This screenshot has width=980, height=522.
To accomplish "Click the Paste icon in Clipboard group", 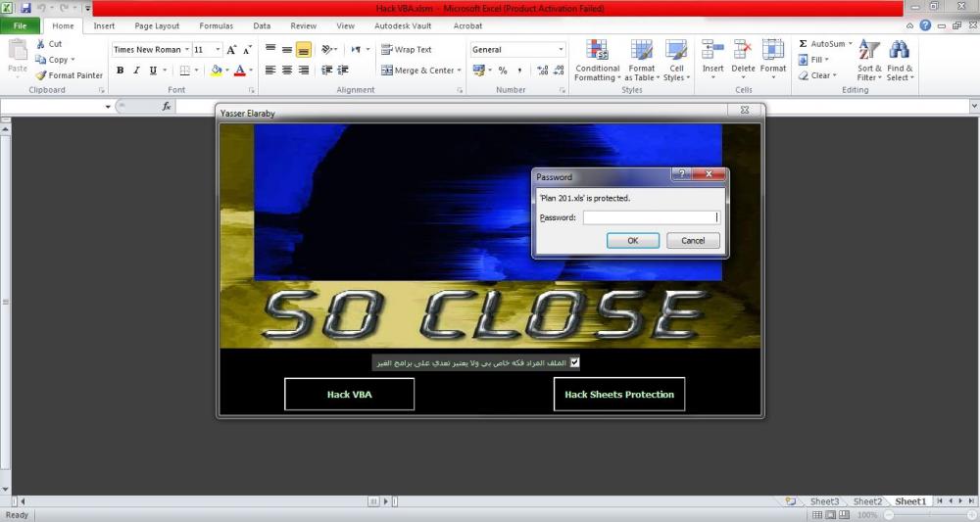I will [x=18, y=49].
